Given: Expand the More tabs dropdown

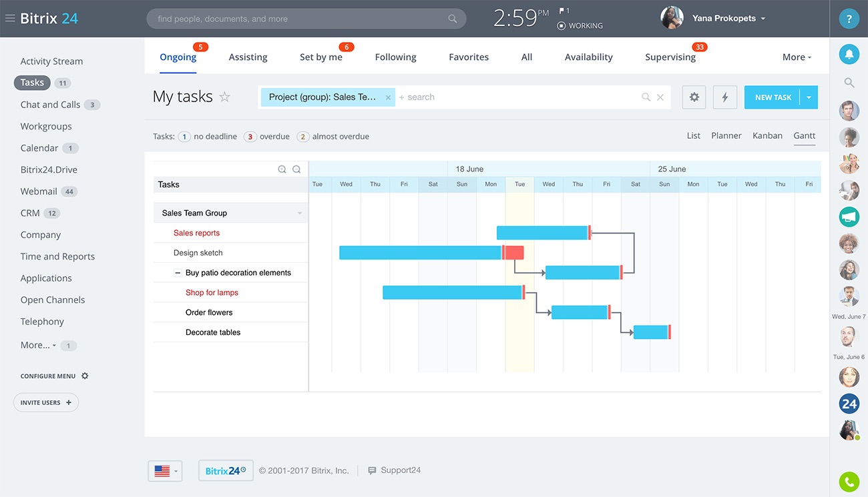Looking at the screenshot, I should click(797, 57).
